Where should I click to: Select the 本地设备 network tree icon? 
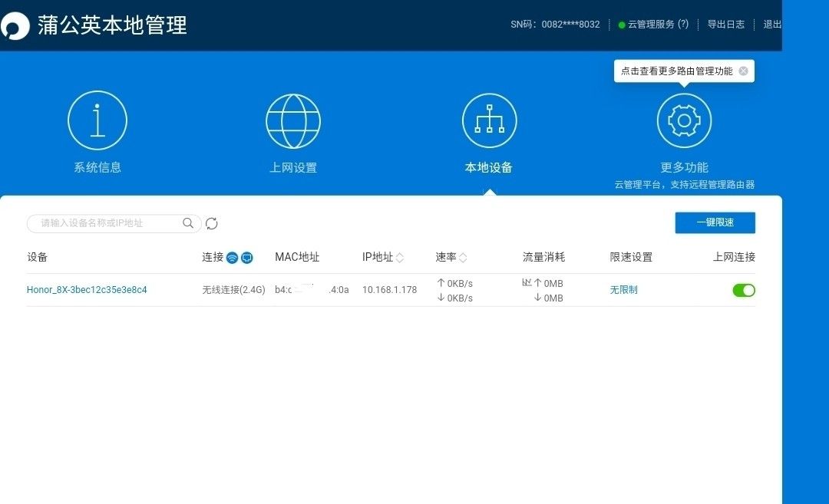coord(489,120)
